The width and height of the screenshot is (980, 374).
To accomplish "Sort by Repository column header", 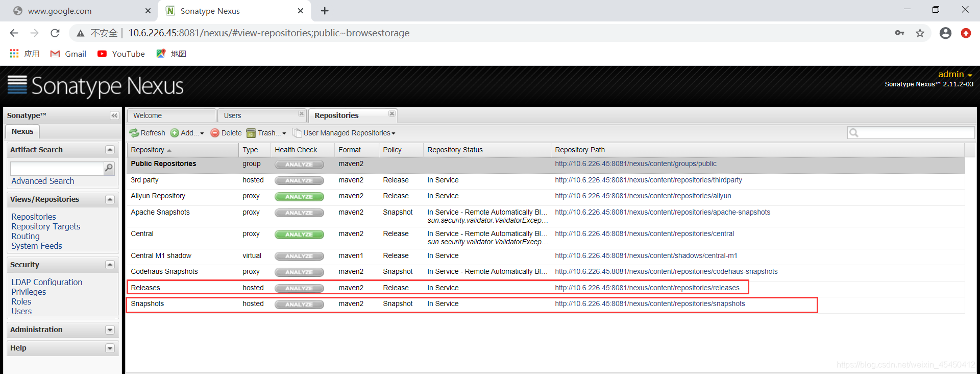I will [182, 150].
